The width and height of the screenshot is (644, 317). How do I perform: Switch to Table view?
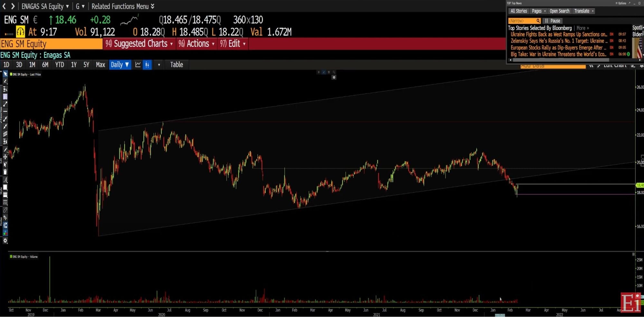tap(176, 65)
